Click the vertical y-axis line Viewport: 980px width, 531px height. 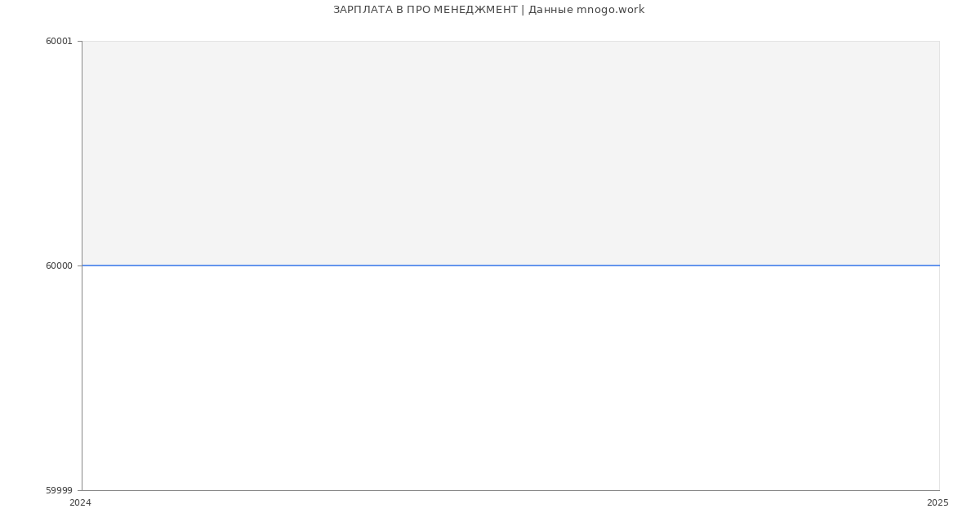82,368
